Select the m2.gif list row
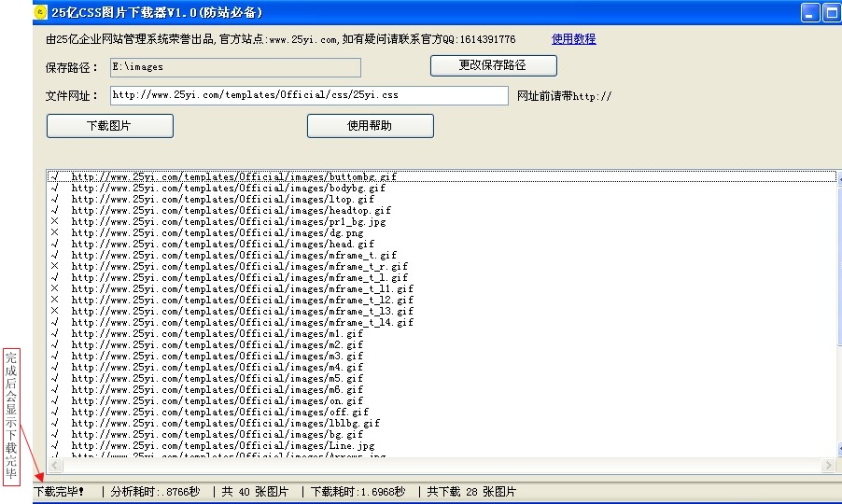This screenshot has height=504, width=842. pos(442,345)
